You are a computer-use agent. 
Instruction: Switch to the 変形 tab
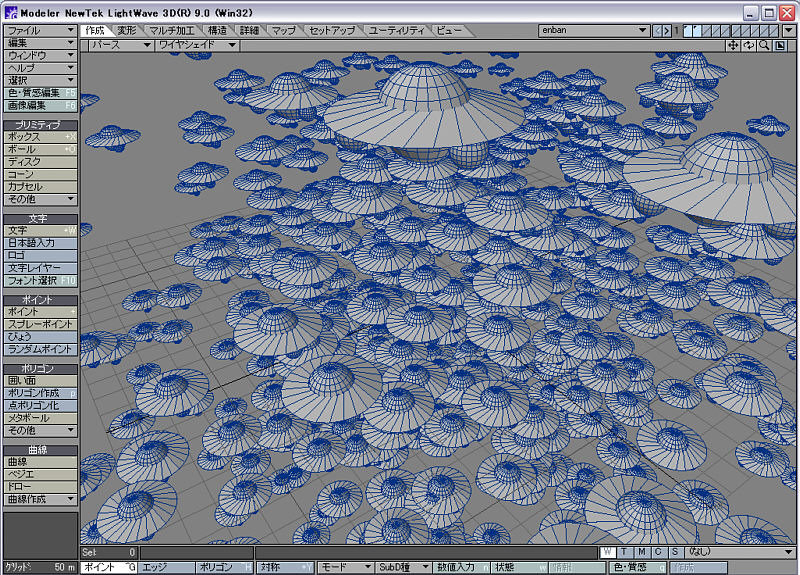[x=126, y=31]
